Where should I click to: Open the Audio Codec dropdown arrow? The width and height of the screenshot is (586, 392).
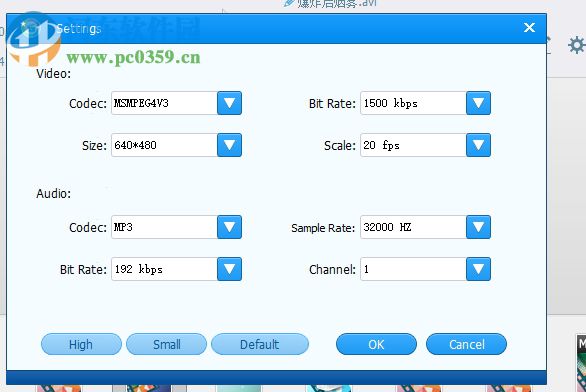(229, 227)
